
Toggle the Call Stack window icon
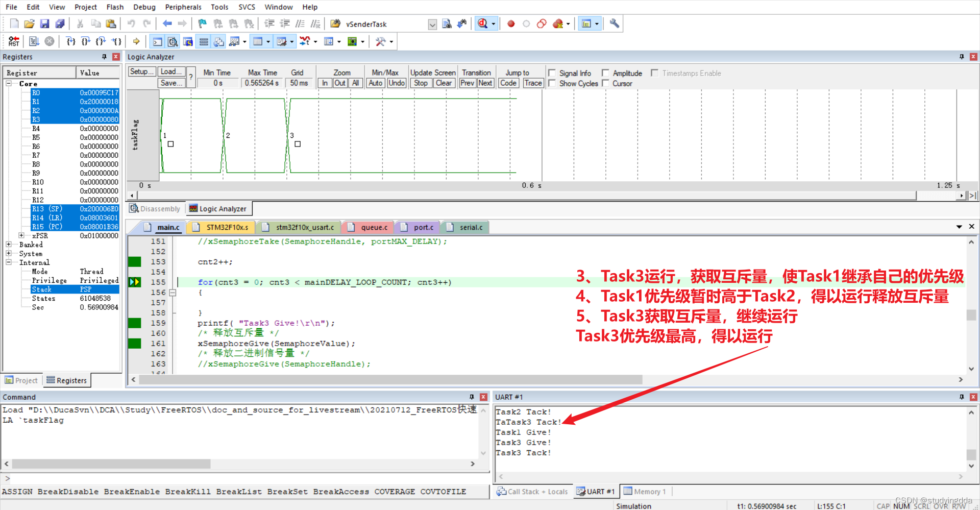(x=219, y=42)
